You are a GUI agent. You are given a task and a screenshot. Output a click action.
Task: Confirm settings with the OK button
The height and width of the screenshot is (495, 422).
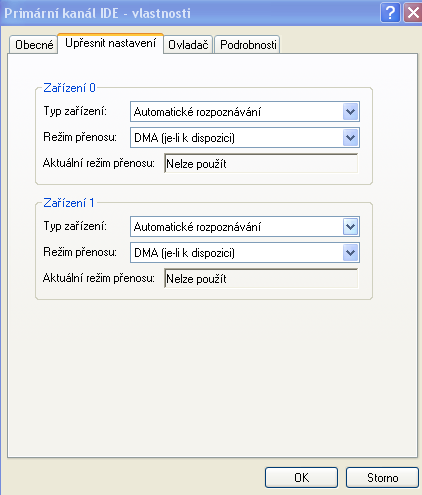pos(301,477)
